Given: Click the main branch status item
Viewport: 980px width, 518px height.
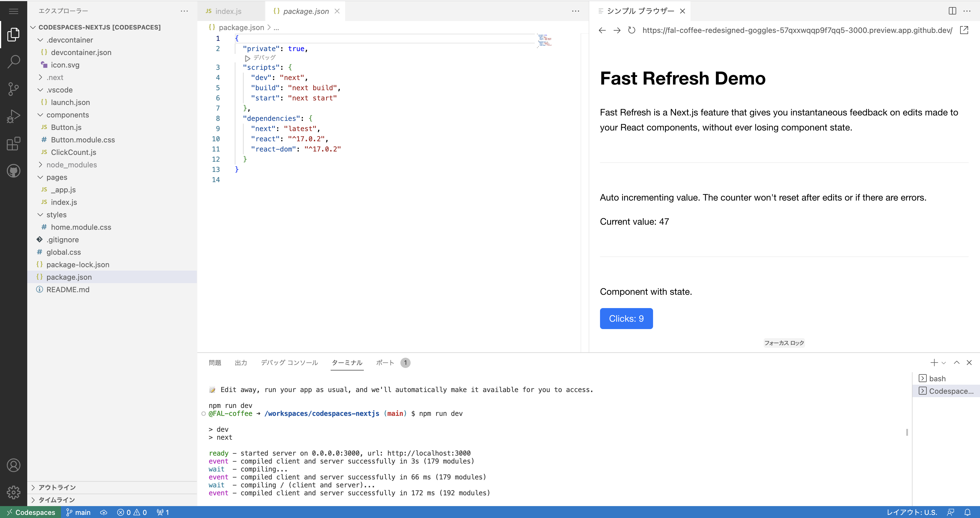Looking at the screenshot, I should coord(78,512).
